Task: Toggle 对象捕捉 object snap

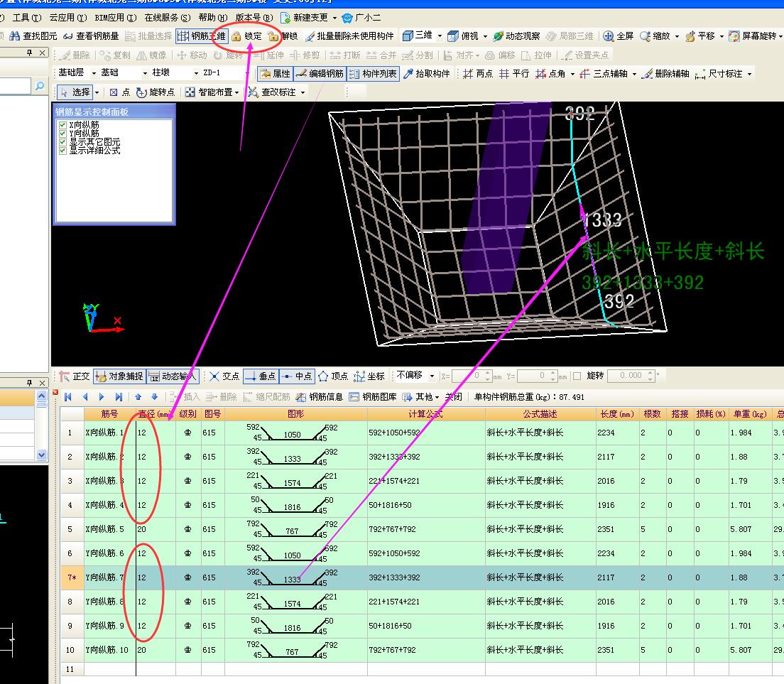Action: [x=119, y=376]
